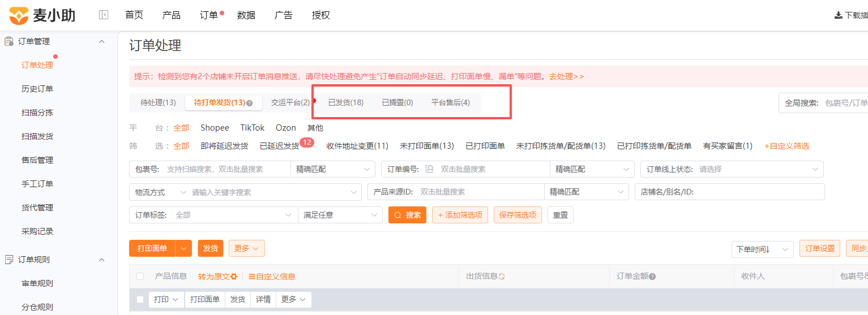Open the 下单时间 sort dropdown
868x315 pixels.
(x=762, y=249)
